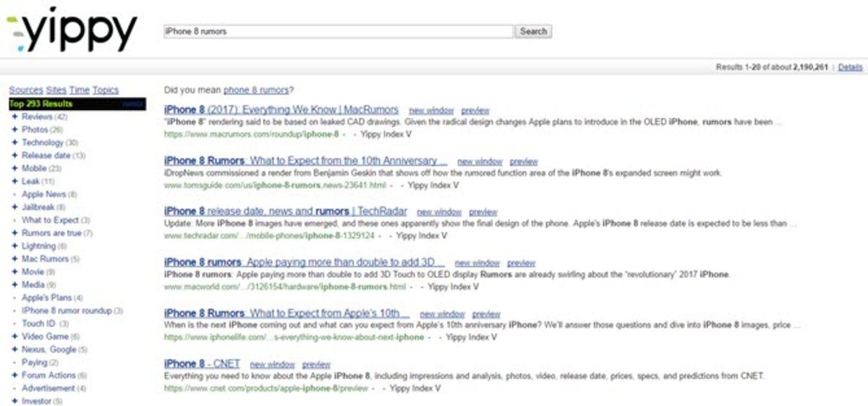Expand the Mobile cluster

click(x=14, y=168)
